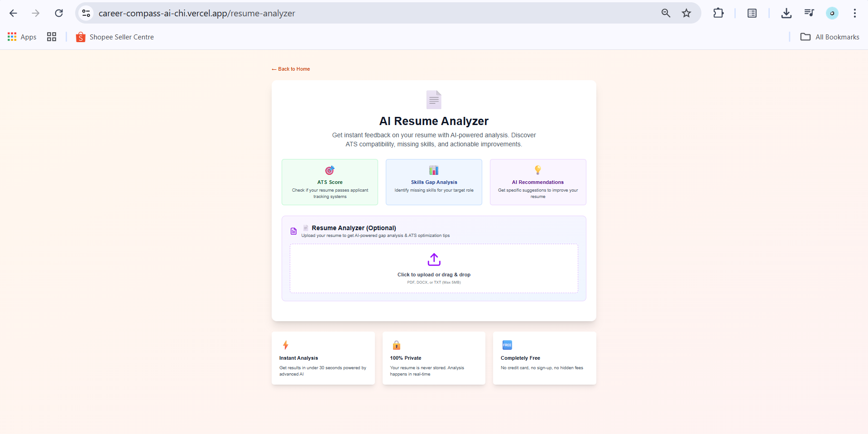Click the zoom magnifier icon in address bar
Viewport: 868px width, 434px height.
tap(666, 13)
